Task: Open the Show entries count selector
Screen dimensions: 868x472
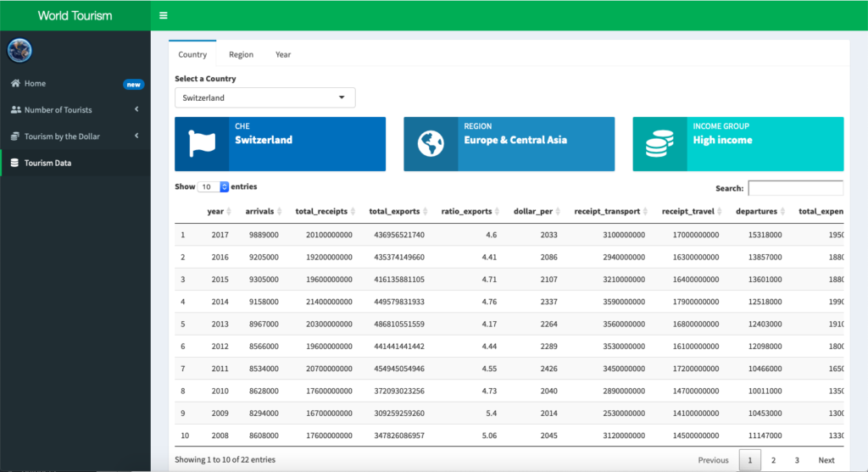Action: tap(213, 187)
